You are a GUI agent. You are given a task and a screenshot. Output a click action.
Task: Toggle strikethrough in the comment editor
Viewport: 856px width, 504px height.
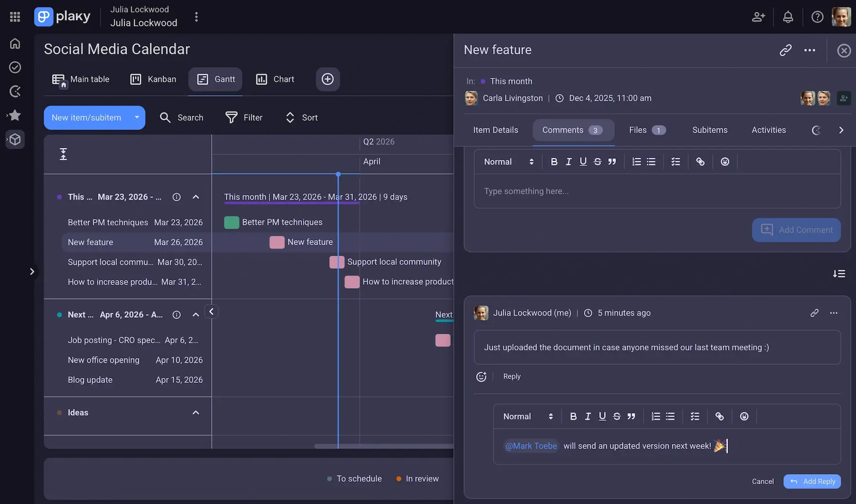[x=597, y=162]
